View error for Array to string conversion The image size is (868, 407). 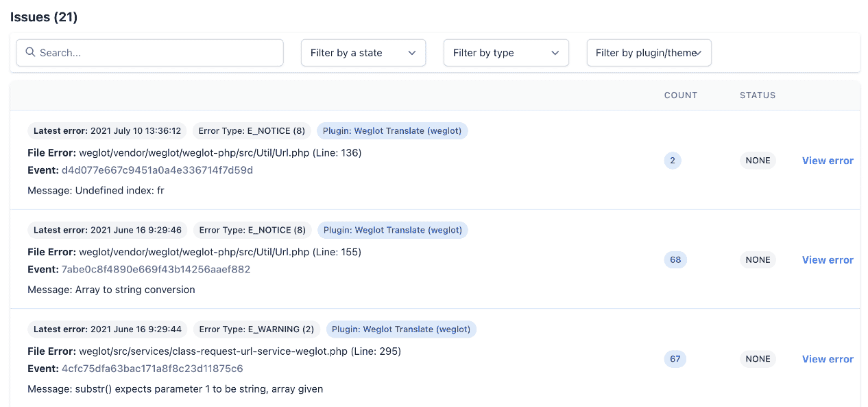828,260
